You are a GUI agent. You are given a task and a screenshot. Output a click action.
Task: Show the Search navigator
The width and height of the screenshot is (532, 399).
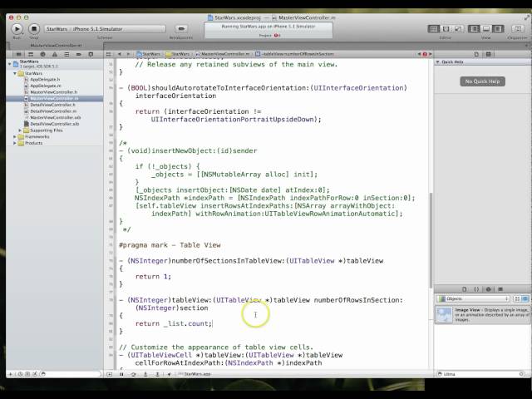click(x=42, y=54)
